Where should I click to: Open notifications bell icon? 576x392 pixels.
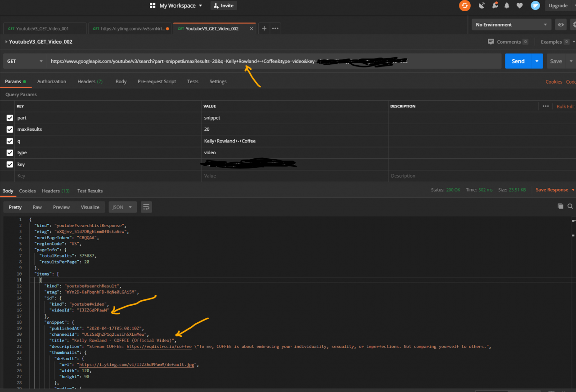pos(507,5)
